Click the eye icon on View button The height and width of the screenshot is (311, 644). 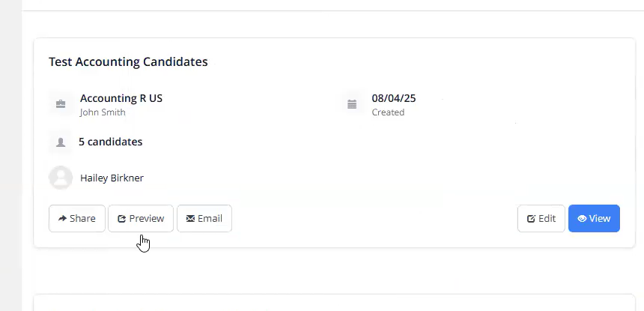[582, 219]
